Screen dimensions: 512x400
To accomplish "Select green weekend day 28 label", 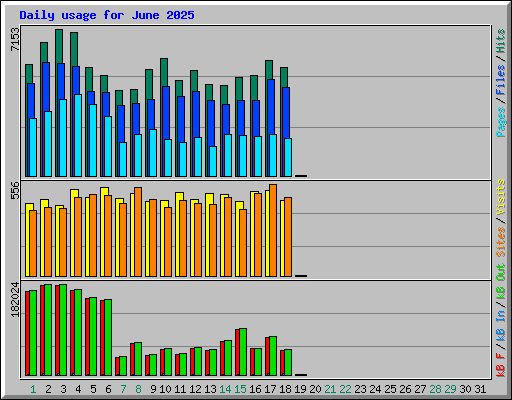I will coord(435,389).
